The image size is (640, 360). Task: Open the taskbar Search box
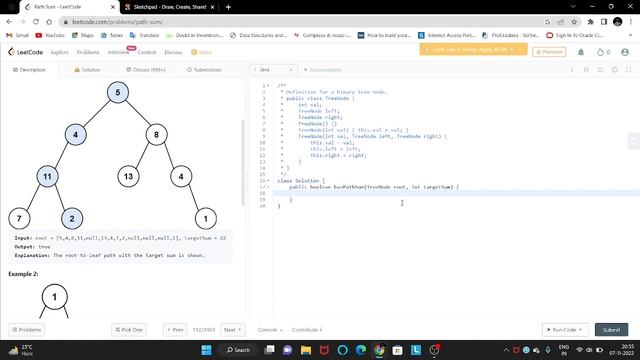(238, 350)
